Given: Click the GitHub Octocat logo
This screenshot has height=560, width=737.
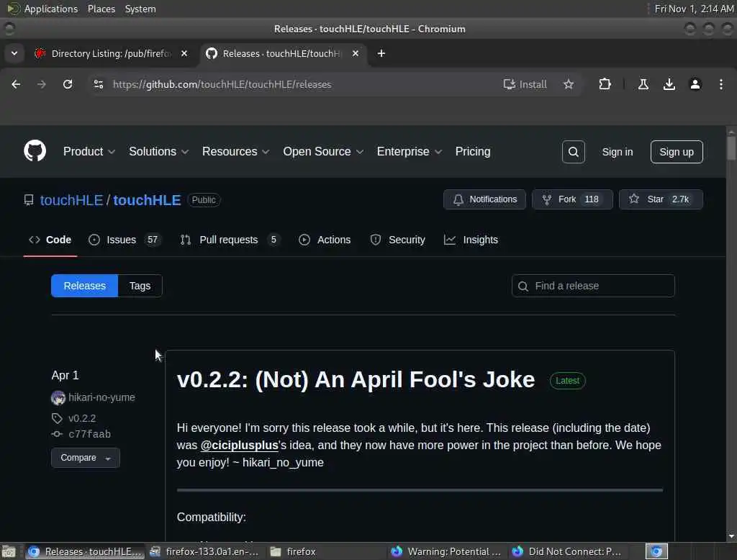Looking at the screenshot, I should tap(35, 151).
